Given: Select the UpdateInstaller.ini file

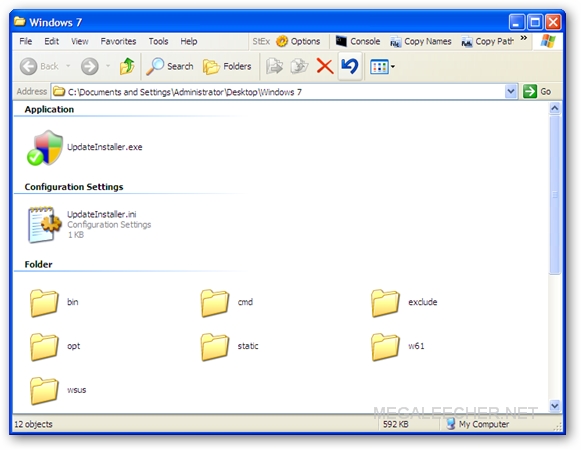Looking at the screenshot, I should coord(89,225).
